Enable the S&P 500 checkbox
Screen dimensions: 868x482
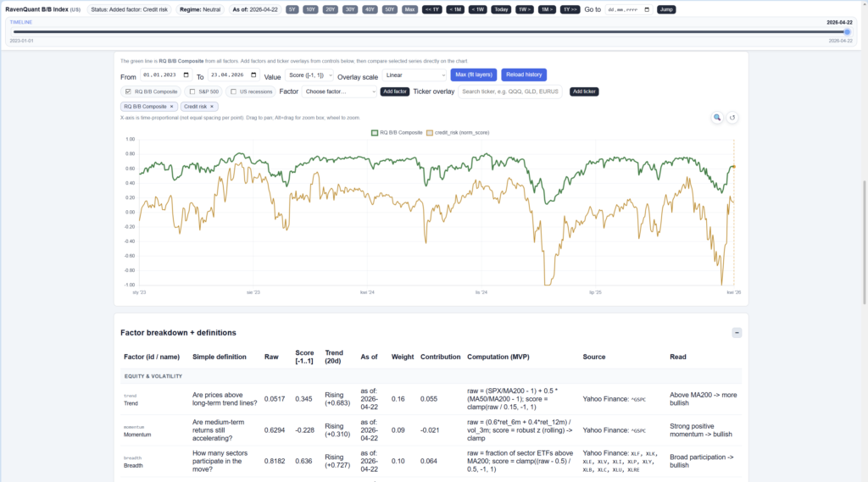192,91
